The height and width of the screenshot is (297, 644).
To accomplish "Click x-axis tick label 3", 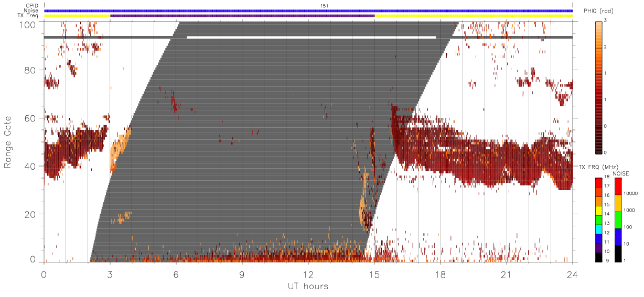I will pos(110,274).
